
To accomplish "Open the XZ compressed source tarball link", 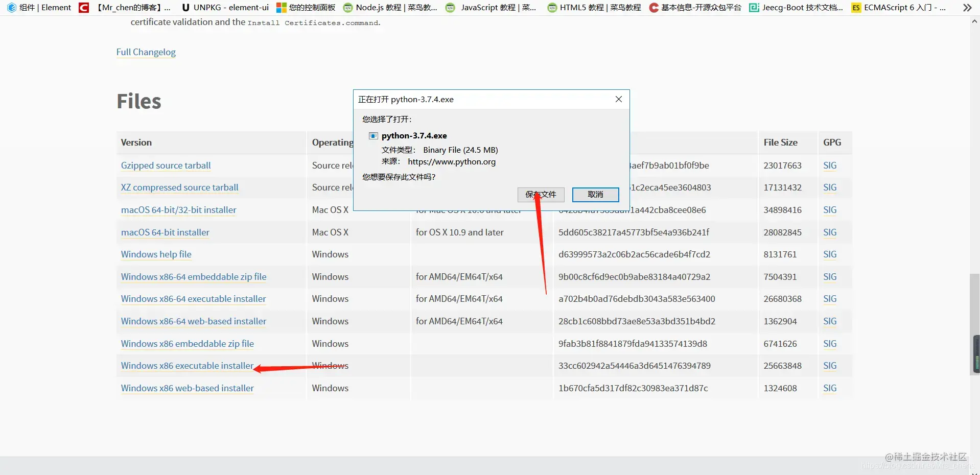I will (x=179, y=187).
